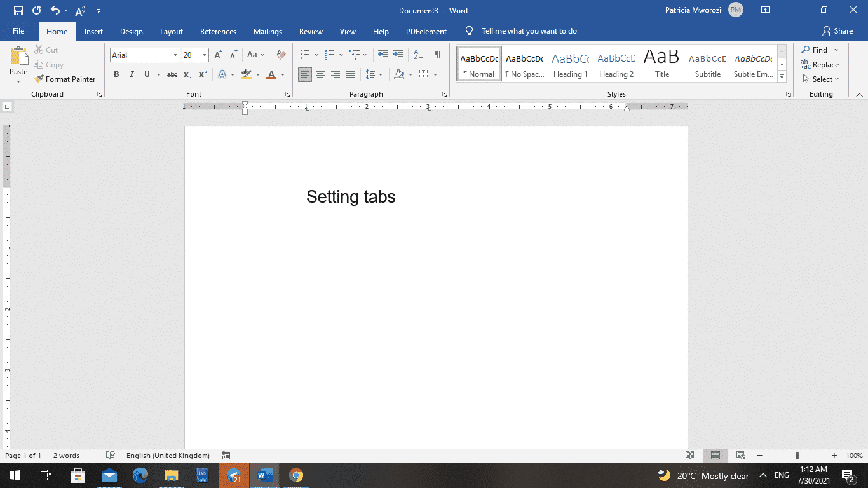868x488 pixels.
Task: Apply strikethrough formatting
Action: point(172,74)
